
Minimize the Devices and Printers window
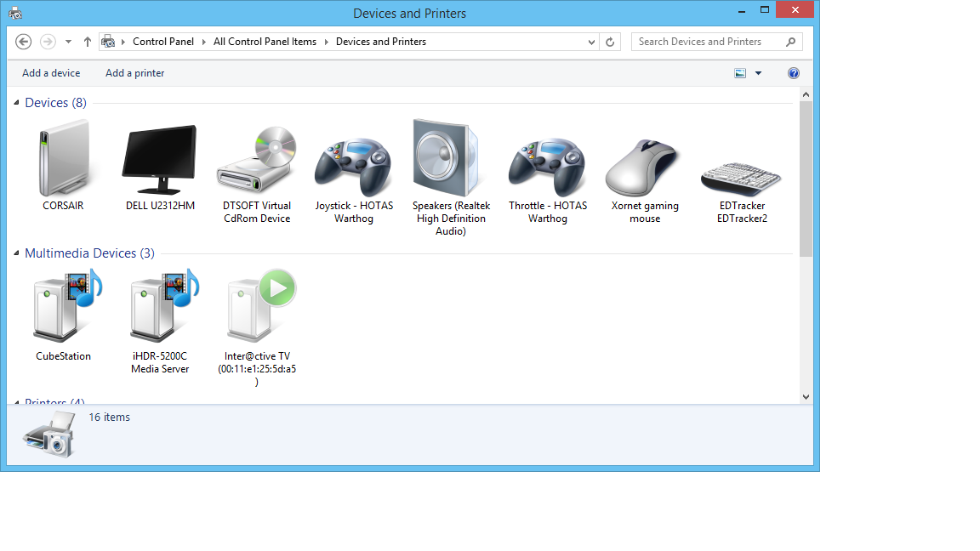point(742,10)
